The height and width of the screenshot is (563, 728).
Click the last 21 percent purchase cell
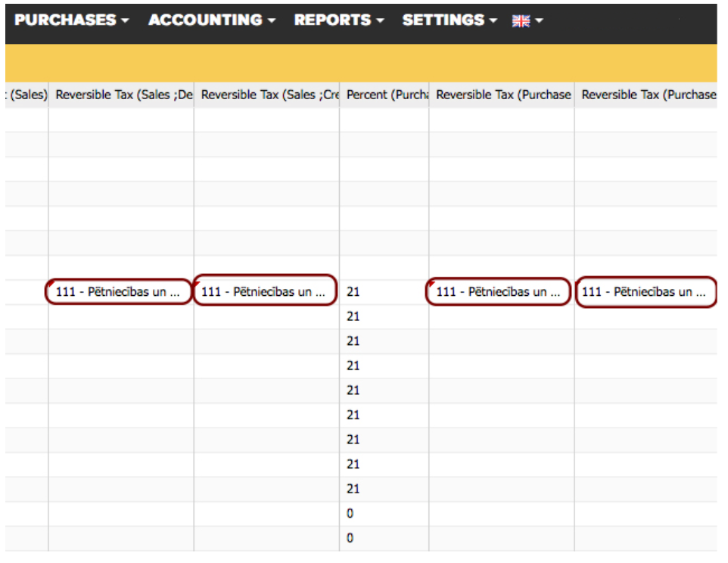tap(353, 489)
